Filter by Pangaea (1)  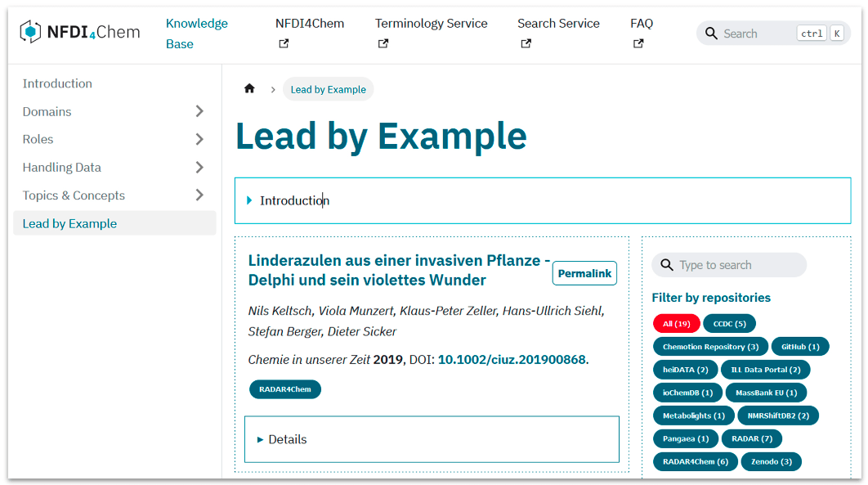point(686,438)
